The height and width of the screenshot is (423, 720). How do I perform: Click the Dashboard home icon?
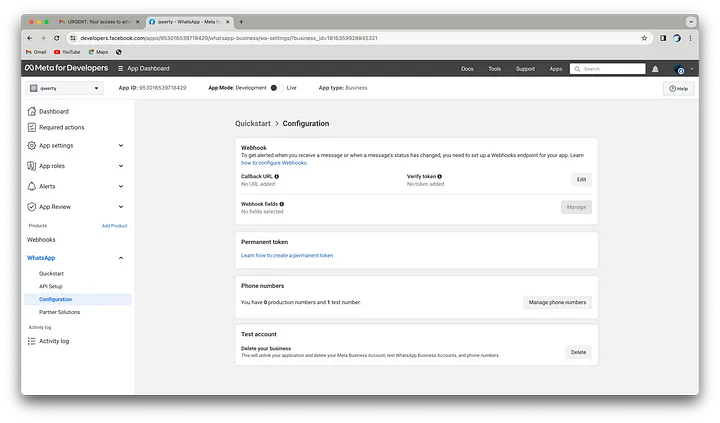pos(32,111)
